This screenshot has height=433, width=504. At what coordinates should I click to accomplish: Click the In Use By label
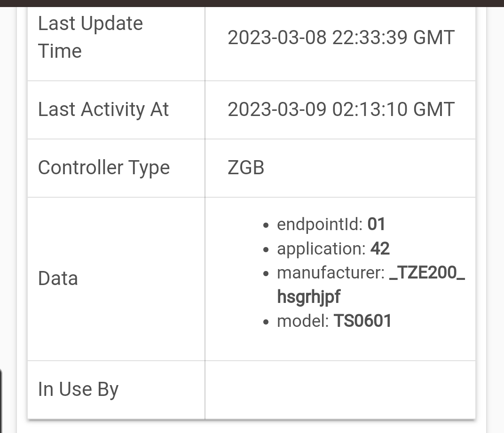78,389
